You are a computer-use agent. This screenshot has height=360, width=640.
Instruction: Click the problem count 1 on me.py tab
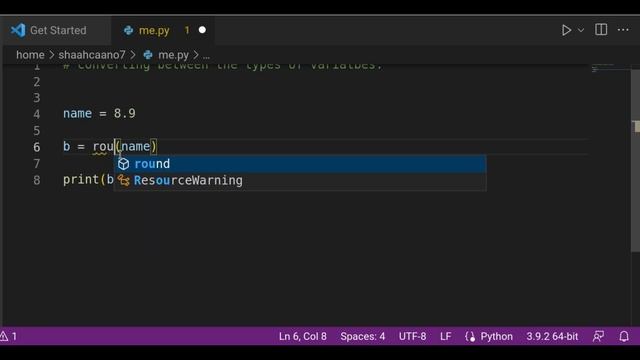[x=187, y=30]
